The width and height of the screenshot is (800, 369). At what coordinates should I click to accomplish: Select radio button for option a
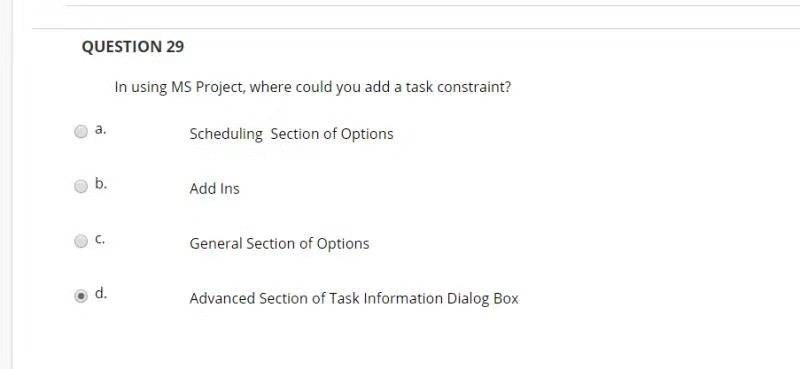click(x=81, y=132)
